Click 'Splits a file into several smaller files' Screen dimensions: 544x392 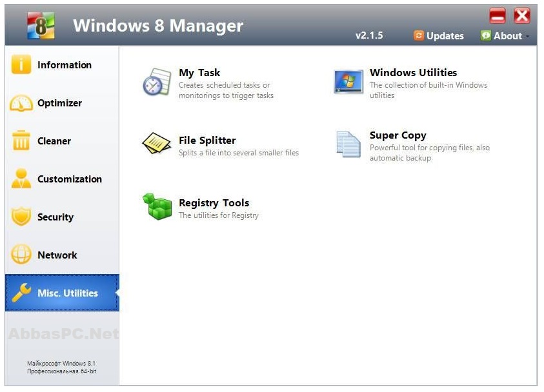[239, 153]
